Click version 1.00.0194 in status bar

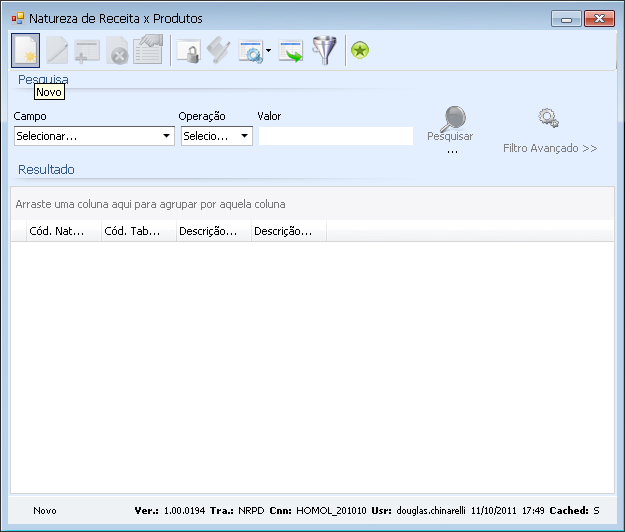tap(184, 510)
